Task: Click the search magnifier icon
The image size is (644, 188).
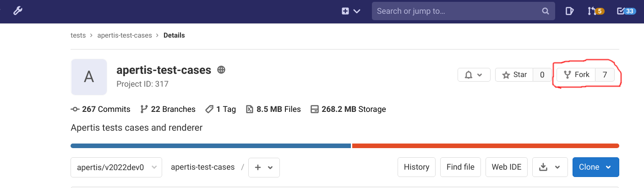Action: [545, 11]
